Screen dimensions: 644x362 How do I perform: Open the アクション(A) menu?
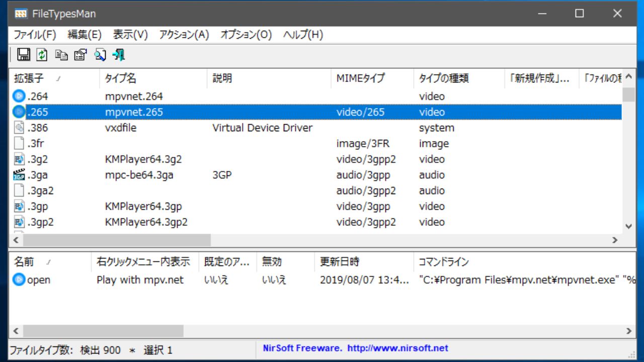tap(184, 35)
